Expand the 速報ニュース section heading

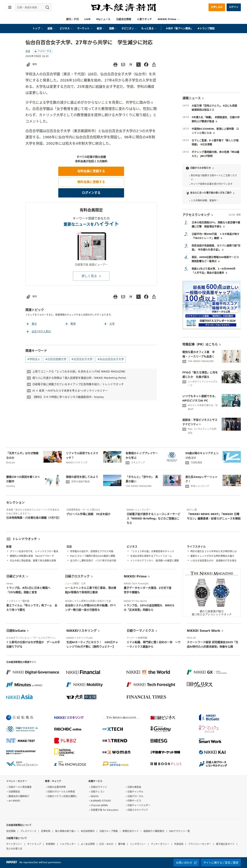[x=193, y=98]
